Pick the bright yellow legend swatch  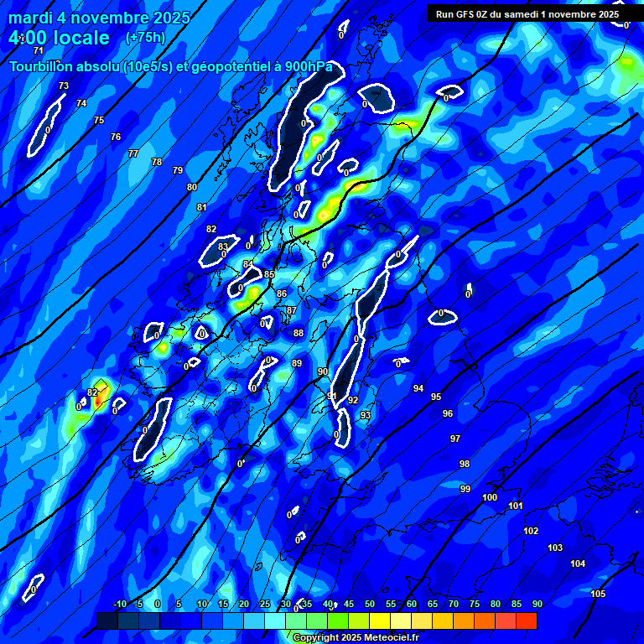[380, 621]
